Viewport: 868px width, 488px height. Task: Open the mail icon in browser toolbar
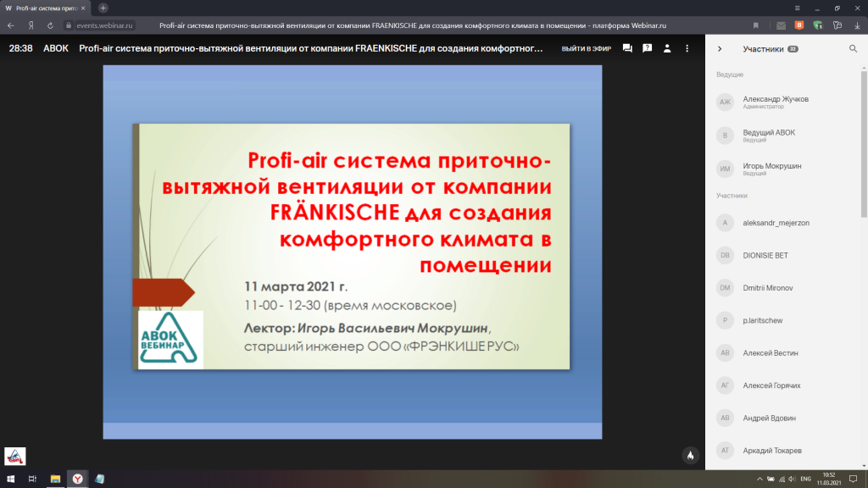[781, 25]
